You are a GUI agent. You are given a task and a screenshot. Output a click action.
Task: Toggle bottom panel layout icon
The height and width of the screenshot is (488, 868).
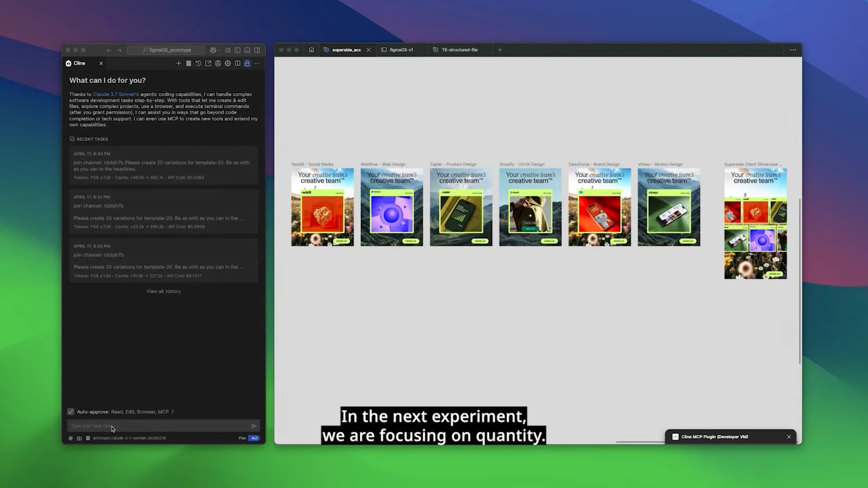(247, 50)
